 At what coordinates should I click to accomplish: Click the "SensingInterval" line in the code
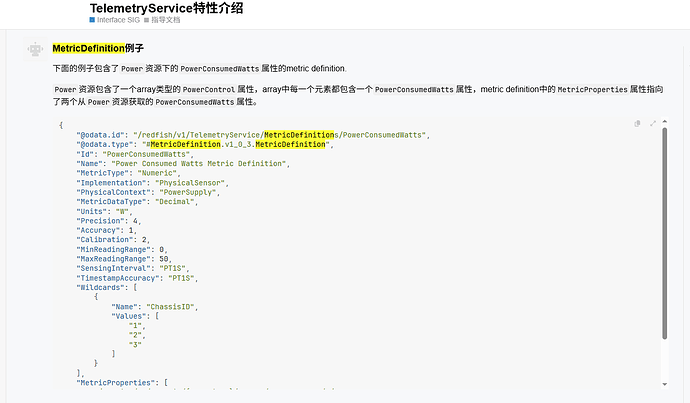[x=133, y=268]
